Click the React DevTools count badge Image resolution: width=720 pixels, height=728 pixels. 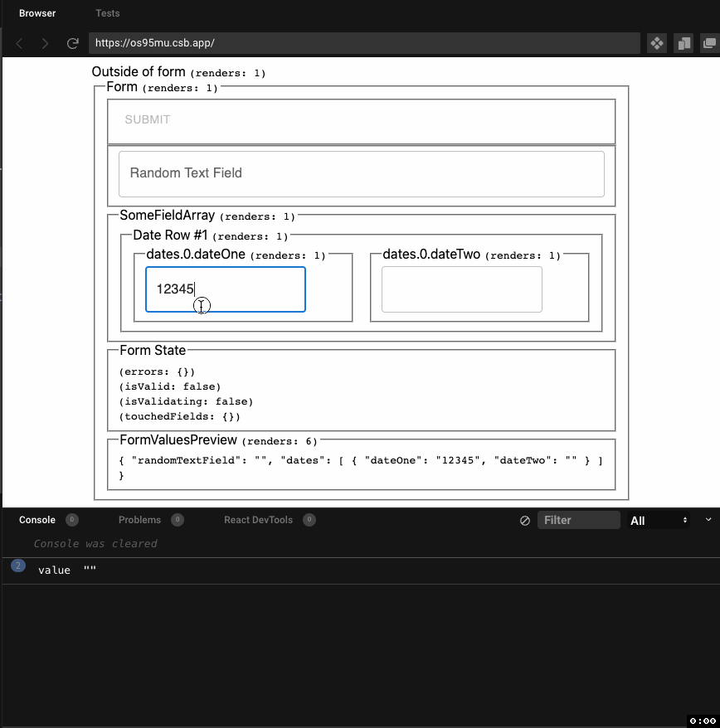click(309, 520)
